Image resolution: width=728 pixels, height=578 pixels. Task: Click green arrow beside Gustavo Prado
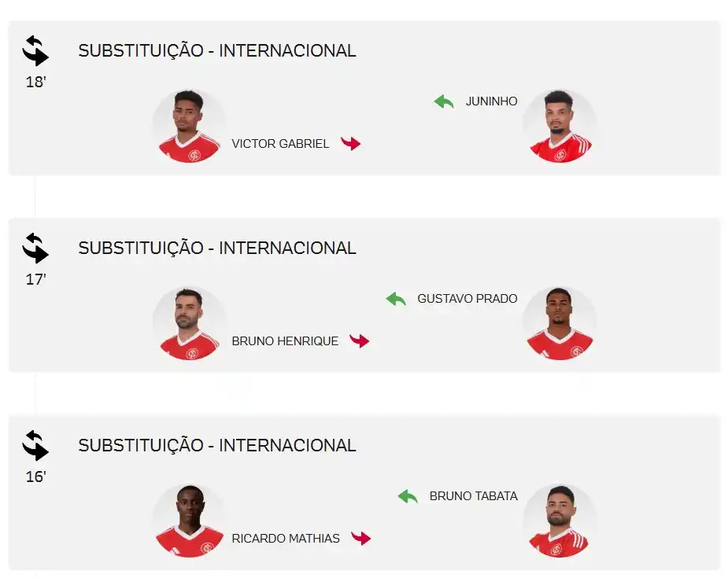[396, 299]
